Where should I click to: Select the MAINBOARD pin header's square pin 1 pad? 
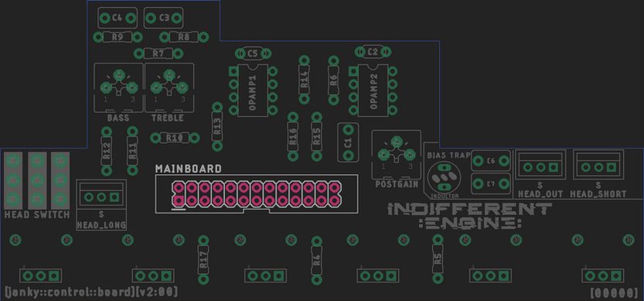[x=179, y=200]
